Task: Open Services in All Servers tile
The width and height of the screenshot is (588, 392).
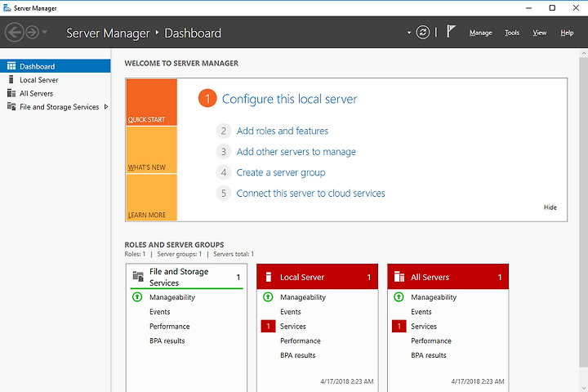Action: (424, 327)
